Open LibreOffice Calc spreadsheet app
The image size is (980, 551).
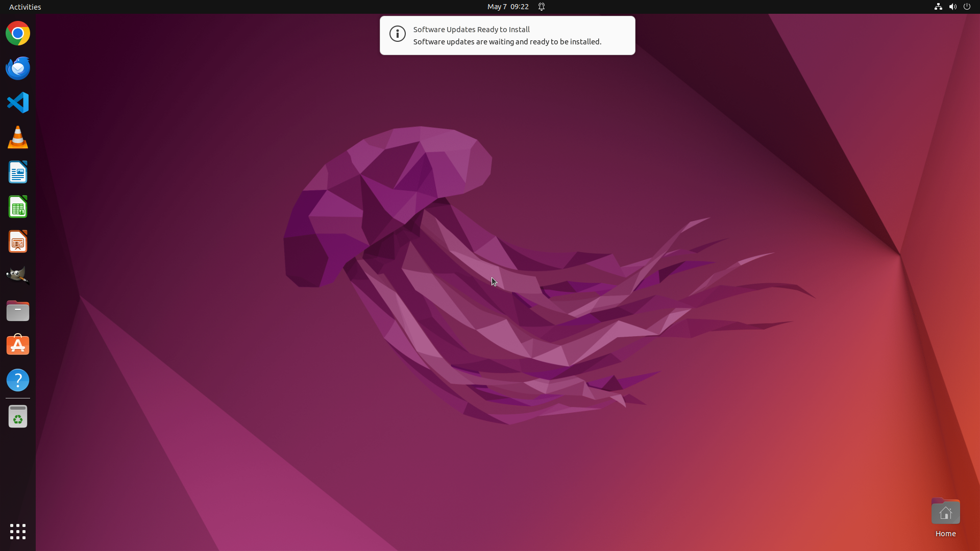click(x=18, y=207)
